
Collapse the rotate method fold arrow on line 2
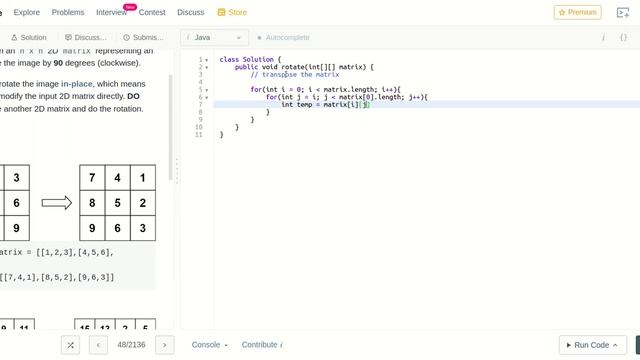[207, 67]
